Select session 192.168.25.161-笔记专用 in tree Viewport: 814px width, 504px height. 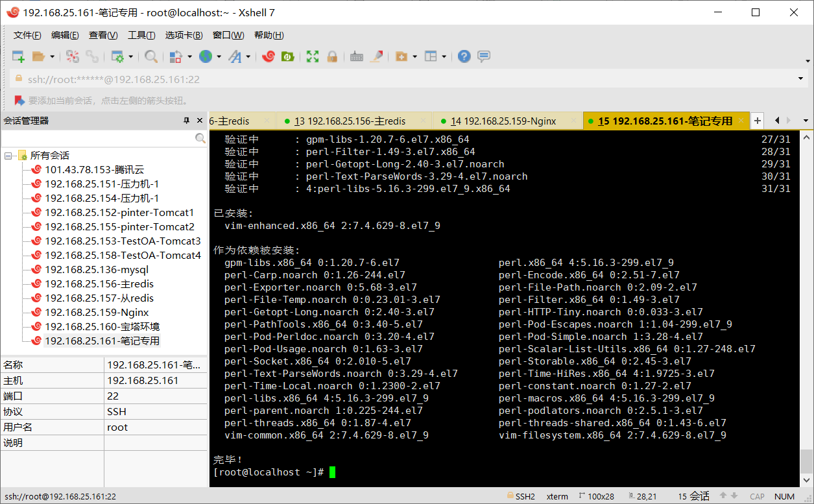coord(102,341)
